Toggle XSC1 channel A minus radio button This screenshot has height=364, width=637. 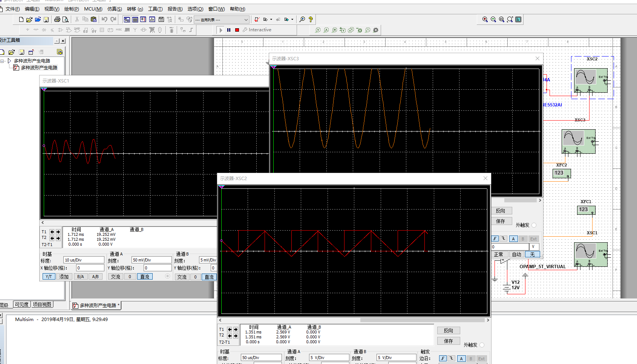point(167,276)
